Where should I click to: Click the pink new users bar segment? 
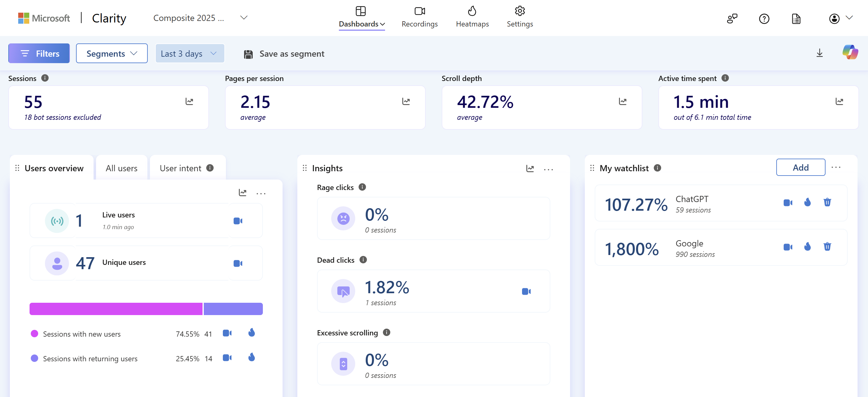tap(116, 309)
